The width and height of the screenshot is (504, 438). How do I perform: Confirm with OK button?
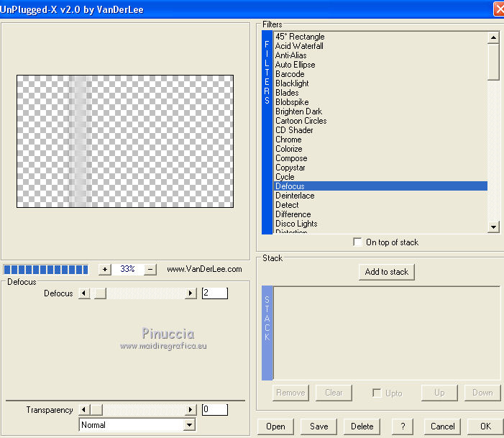pyautogui.click(x=485, y=426)
